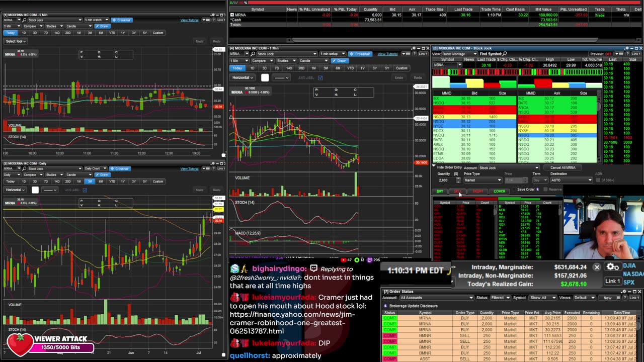Select 6M range tab in Daily chart
Screen dimensions: 644x362
coord(101,182)
